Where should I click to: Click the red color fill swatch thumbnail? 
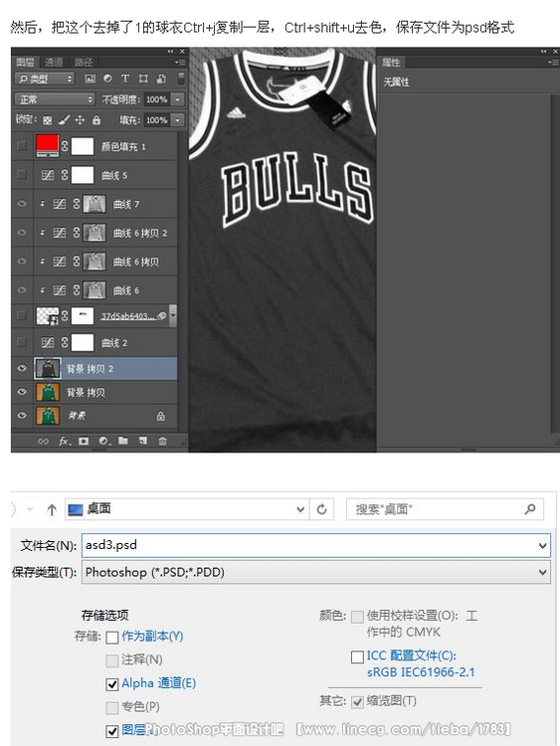47,146
